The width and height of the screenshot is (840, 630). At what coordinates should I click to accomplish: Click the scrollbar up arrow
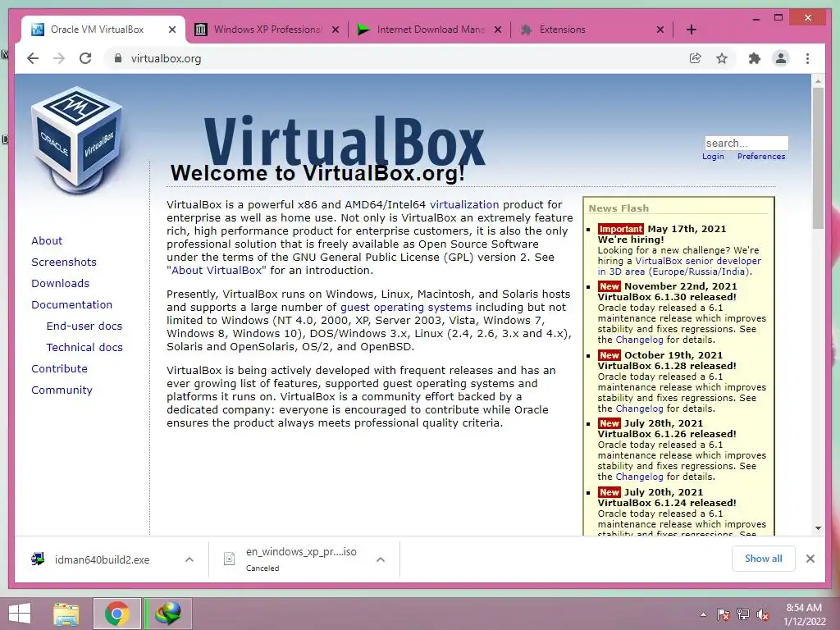click(818, 81)
